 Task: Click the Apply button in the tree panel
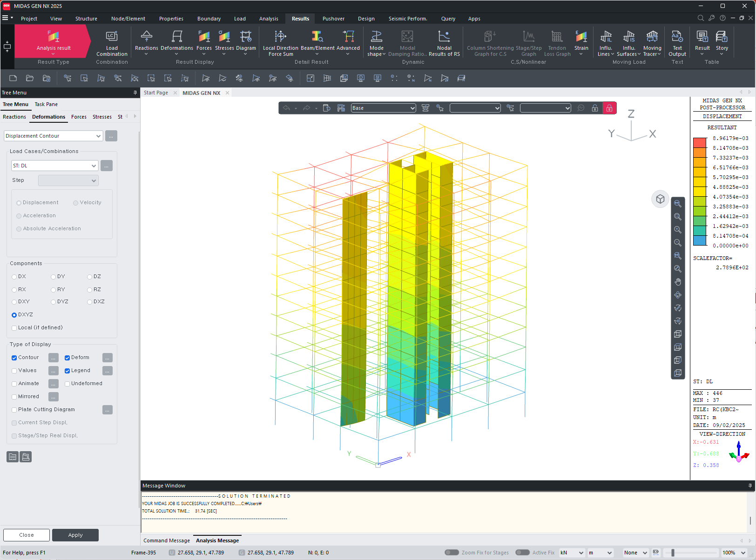75,535
